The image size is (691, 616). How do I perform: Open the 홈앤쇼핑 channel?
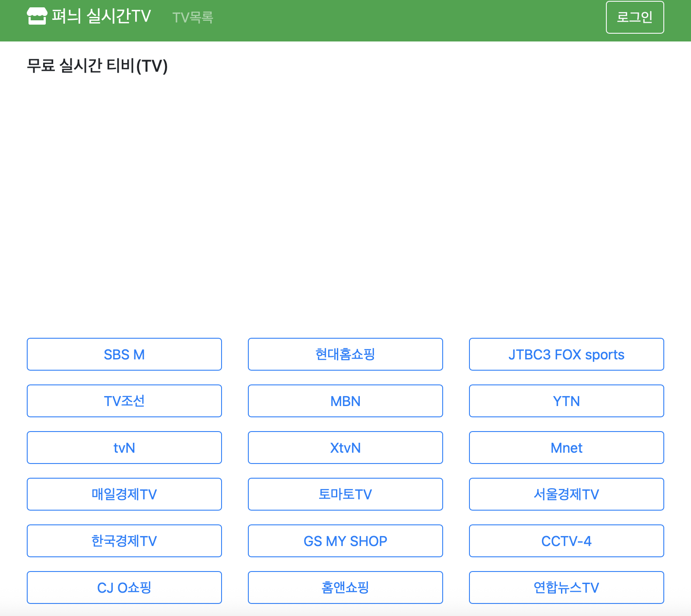pyautogui.click(x=345, y=587)
